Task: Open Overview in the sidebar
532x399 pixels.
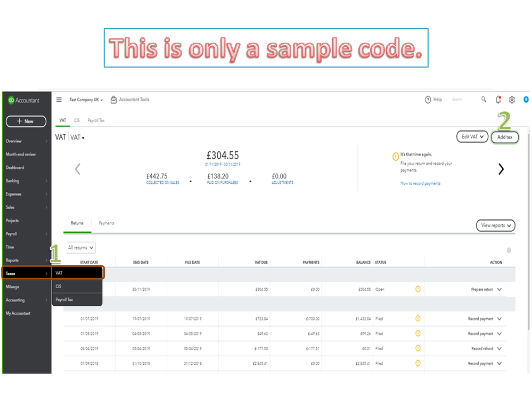Action: (x=27, y=141)
